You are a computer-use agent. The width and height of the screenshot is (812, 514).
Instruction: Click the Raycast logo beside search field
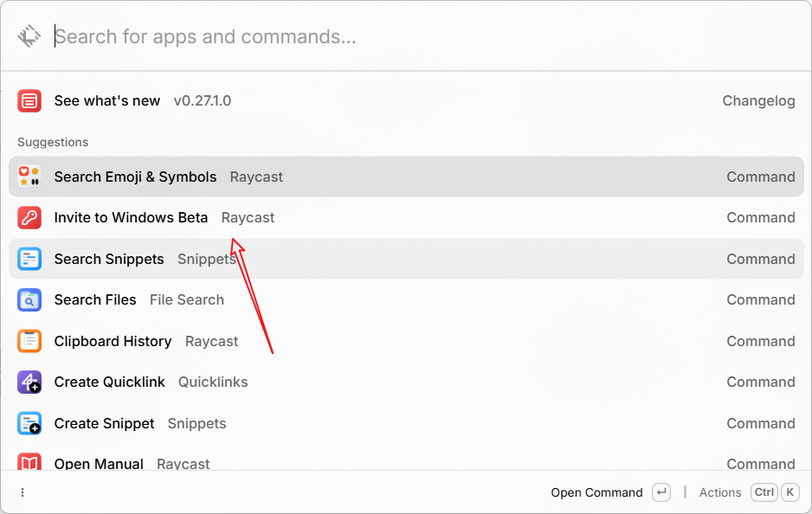pyautogui.click(x=29, y=36)
